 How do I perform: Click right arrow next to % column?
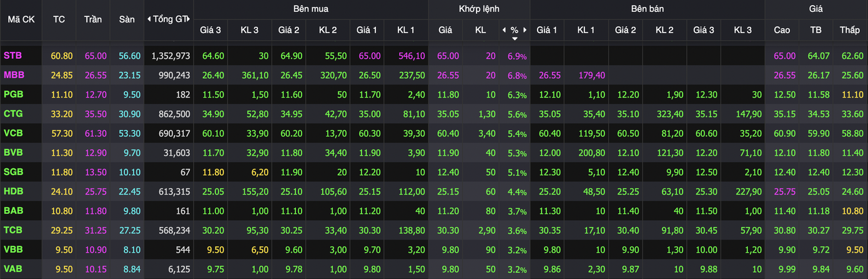coord(525,30)
